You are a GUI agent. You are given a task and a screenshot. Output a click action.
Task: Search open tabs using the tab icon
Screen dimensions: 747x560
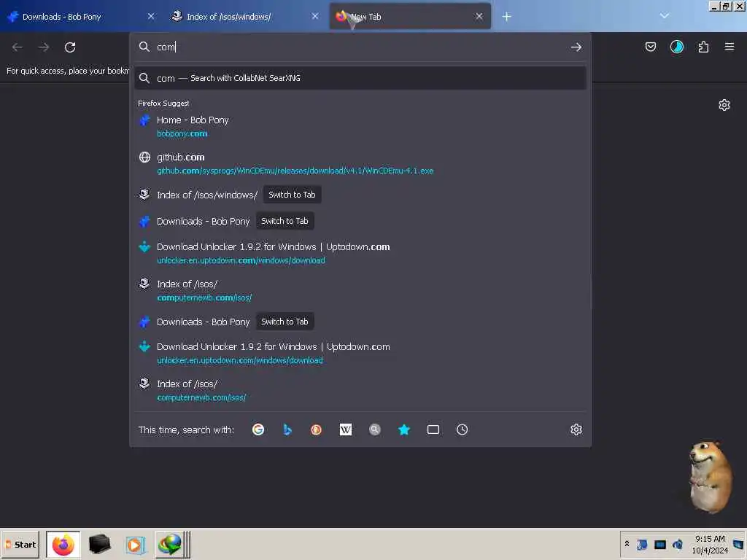pyautogui.click(x=433, y=429)
